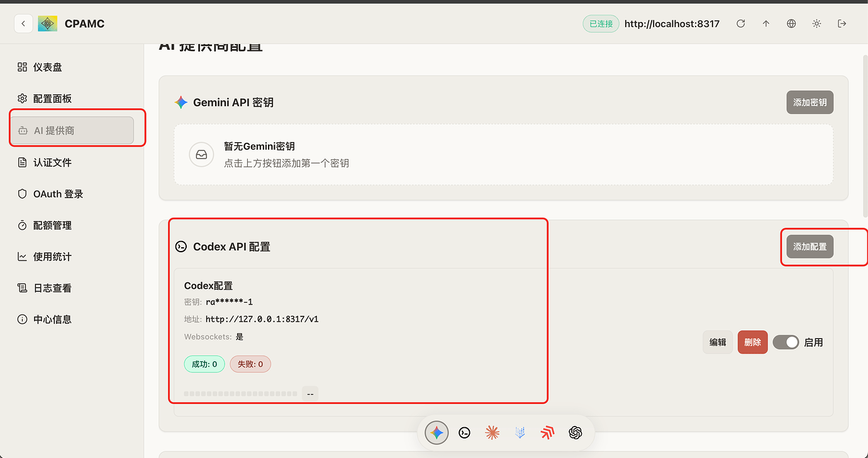Click the inbox icon in empty Gemini card
868x458 pixels.
(201, 154)
